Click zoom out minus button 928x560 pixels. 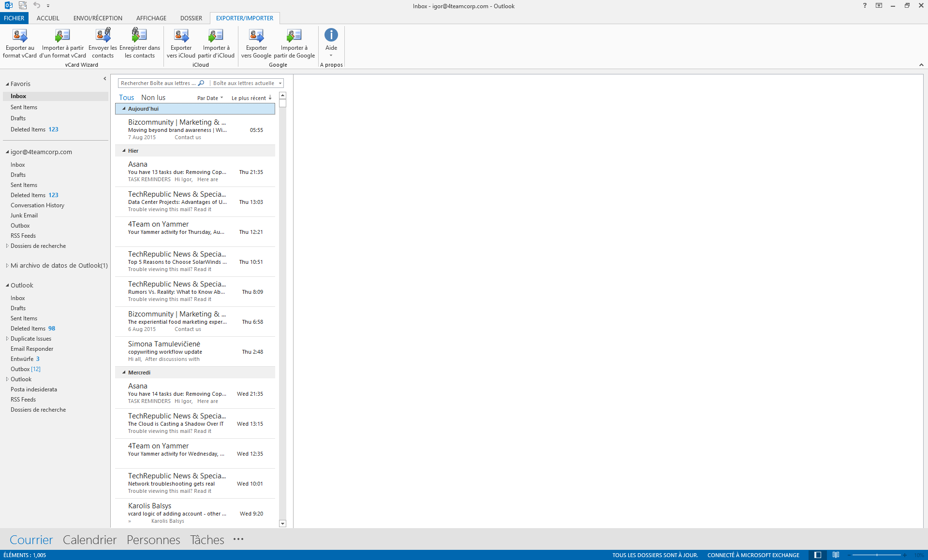point(849,555)
